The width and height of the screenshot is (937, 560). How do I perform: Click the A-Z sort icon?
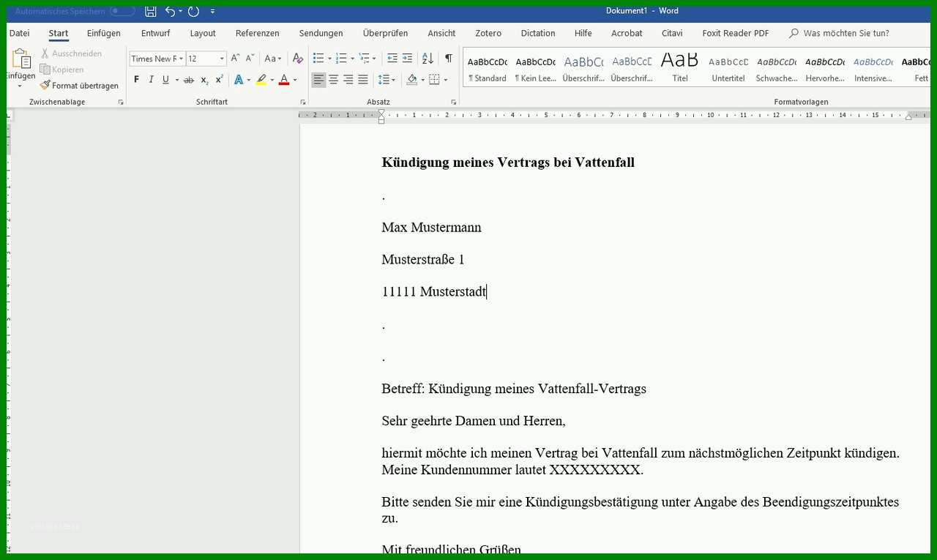(x=428, y=59)
